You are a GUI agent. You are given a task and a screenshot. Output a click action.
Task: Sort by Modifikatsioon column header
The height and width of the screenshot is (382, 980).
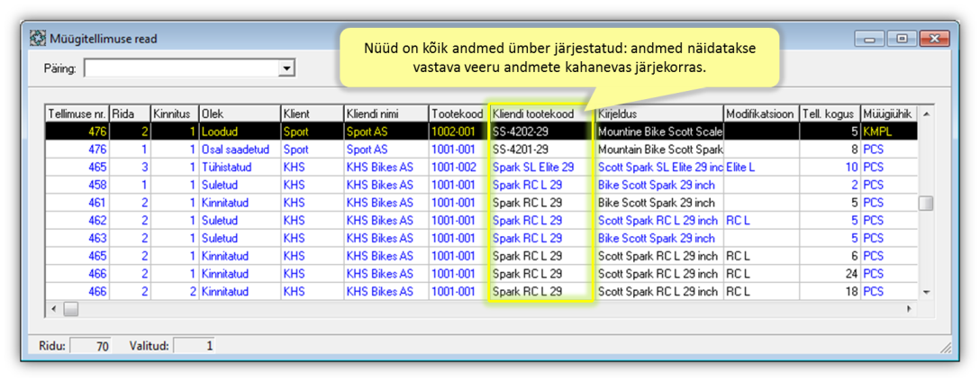761,114
